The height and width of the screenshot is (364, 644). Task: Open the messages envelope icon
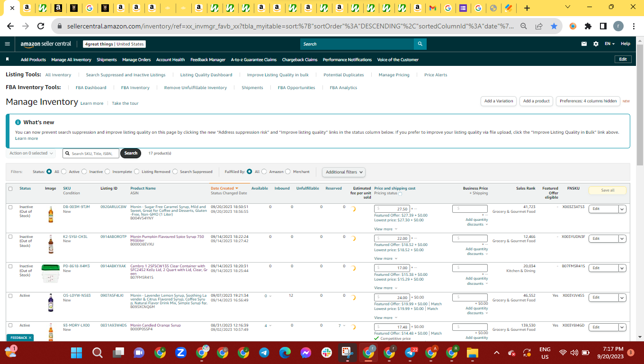(x=584, y=44)
